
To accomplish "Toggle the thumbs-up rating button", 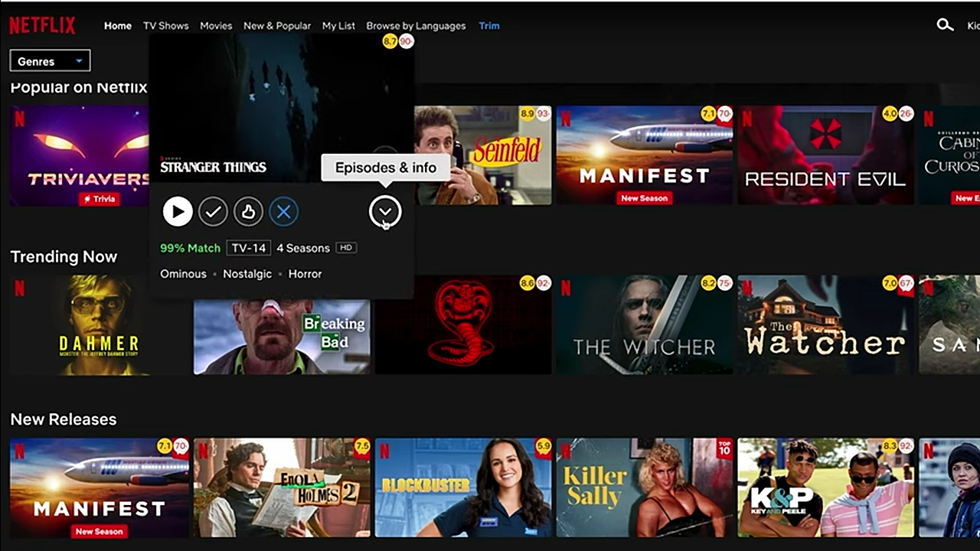I will [x=247, y=211].
